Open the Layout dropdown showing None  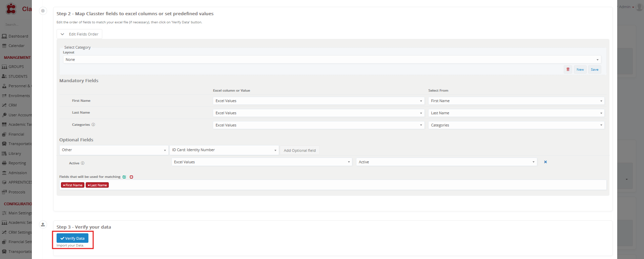pos(332,60)
